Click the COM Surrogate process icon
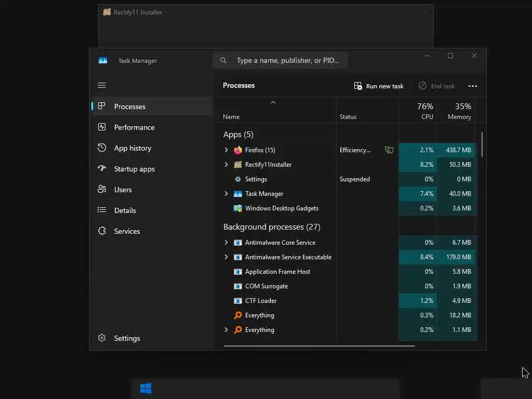Screen dimensions: 532x399 click(x=238, y=286)
